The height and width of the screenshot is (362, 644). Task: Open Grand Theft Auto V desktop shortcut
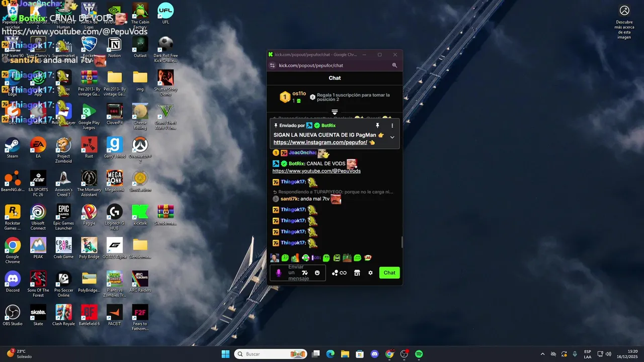(x=166, y=117)
